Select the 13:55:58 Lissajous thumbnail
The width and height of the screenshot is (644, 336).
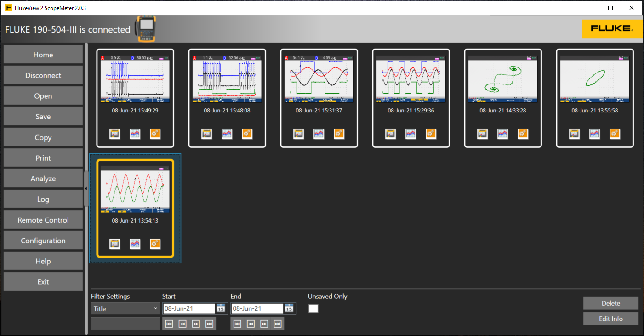[594, 77]
